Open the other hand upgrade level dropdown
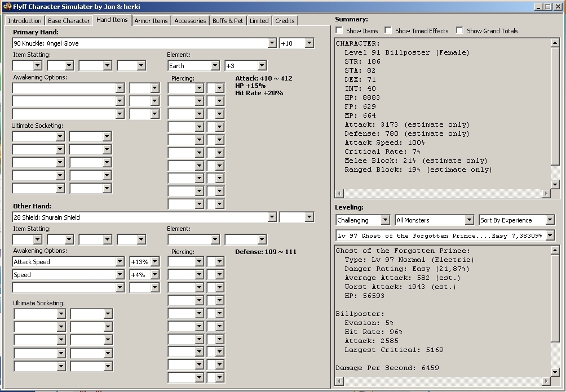566x392 pixels. pos(309,217)
